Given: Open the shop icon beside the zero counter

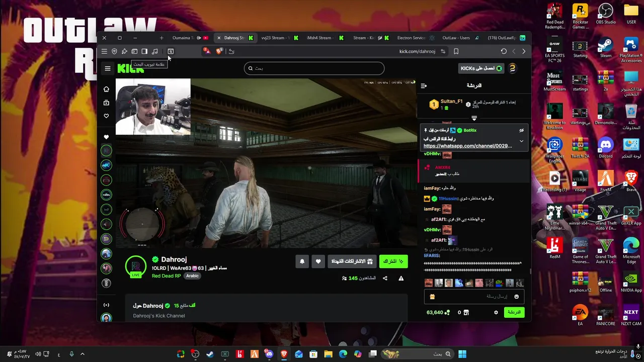Looking at the screenshot, I should point(466,312).
